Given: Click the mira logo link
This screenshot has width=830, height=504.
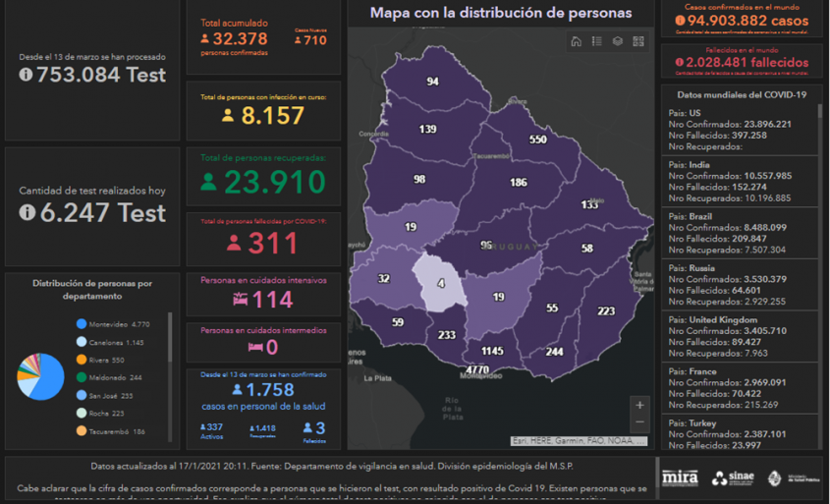Looking at the screenshot, I should (680, 478).
